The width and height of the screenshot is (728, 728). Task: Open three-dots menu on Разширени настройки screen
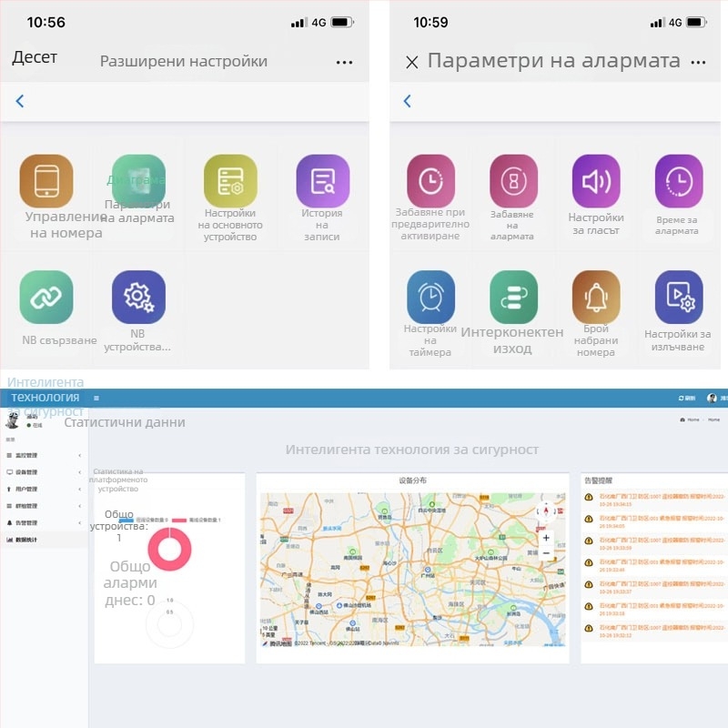pyautogui.click(x=344, y=62)
